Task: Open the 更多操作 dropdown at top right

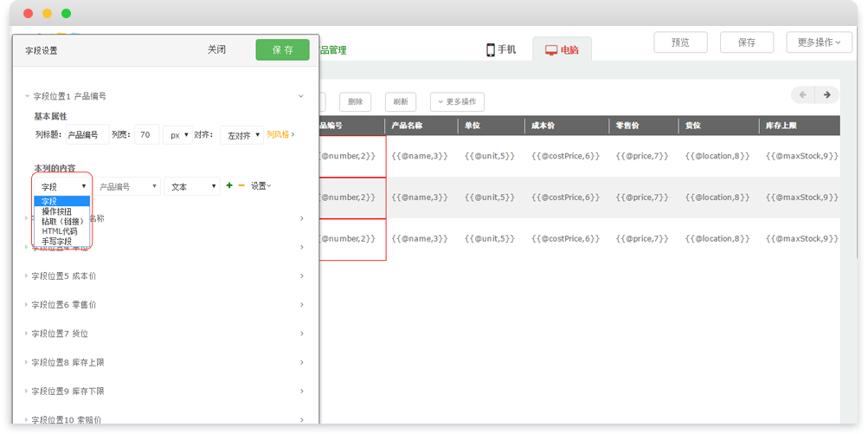Action: click(819, 42)
